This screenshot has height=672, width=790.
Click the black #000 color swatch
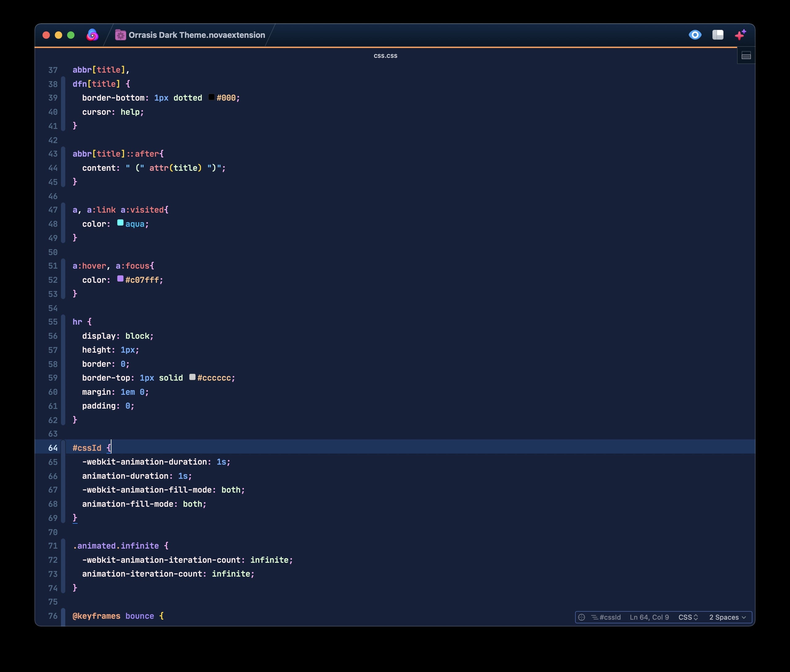pyautogui.click(x=211, y=97)
